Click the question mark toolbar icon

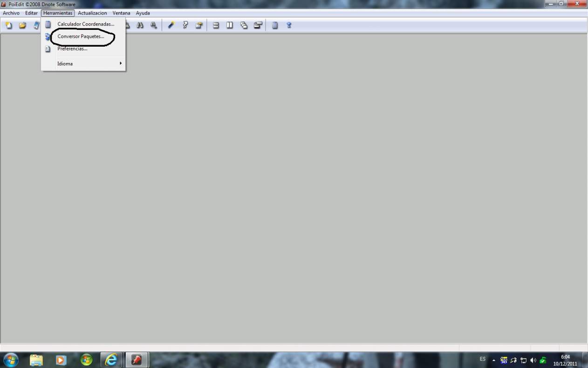[185, 25]
